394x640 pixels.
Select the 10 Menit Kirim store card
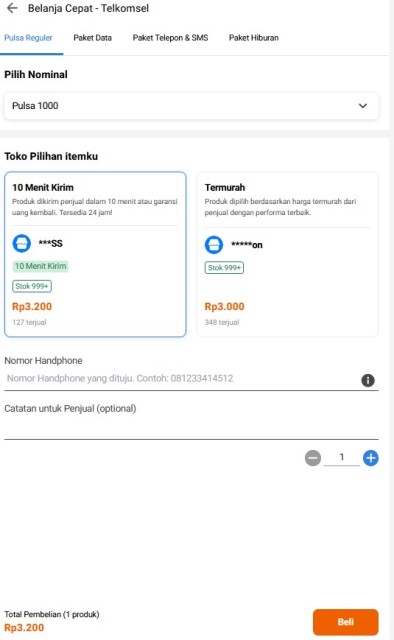[x=95, y=254]
